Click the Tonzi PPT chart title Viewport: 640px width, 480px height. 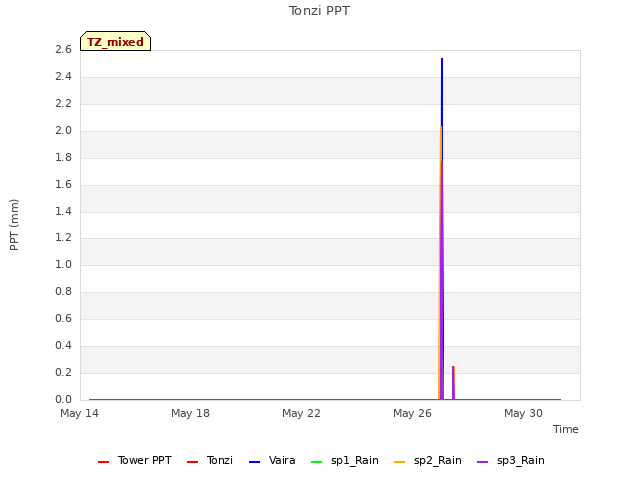click(319, 11)
